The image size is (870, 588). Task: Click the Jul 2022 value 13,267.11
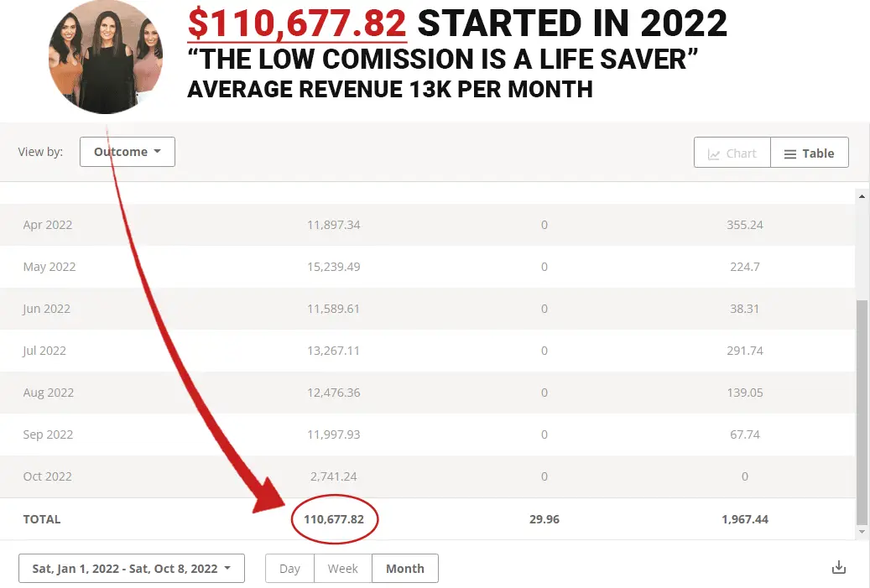333,351
